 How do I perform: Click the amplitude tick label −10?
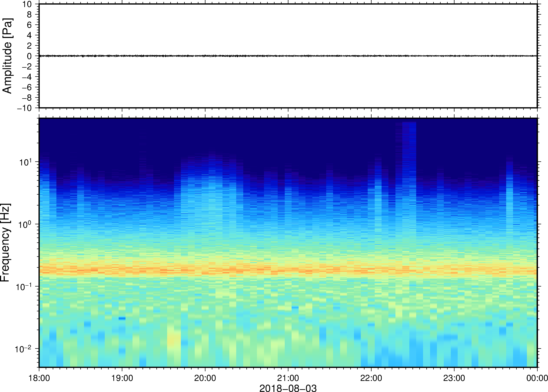25,108
